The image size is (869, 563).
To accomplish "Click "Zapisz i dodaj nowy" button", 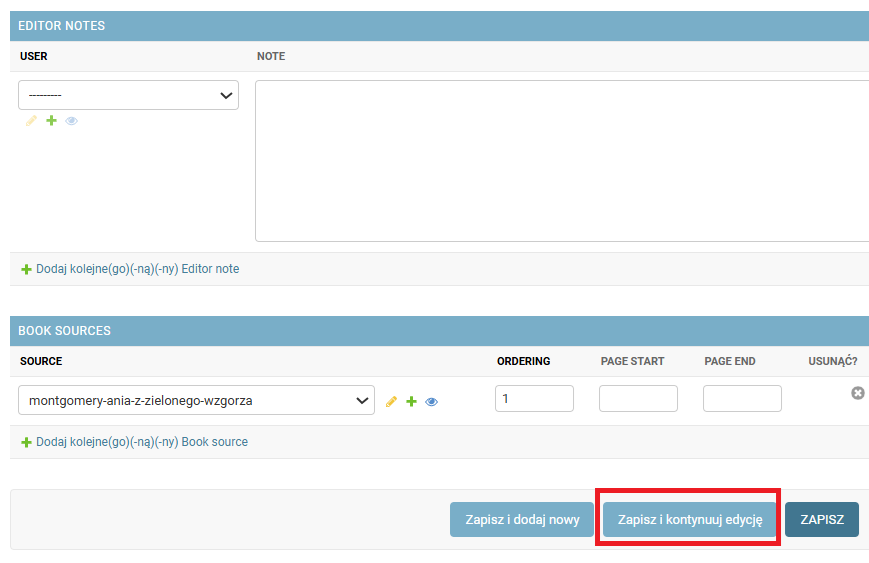I will (x=522, y=520).
